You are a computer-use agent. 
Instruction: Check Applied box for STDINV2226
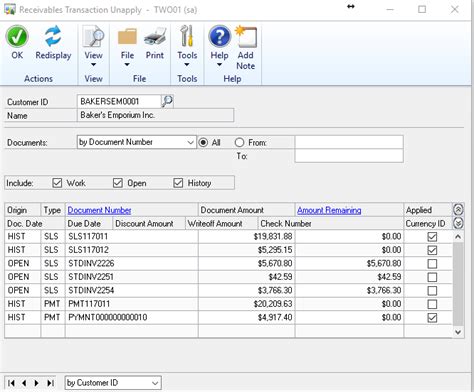432,264
